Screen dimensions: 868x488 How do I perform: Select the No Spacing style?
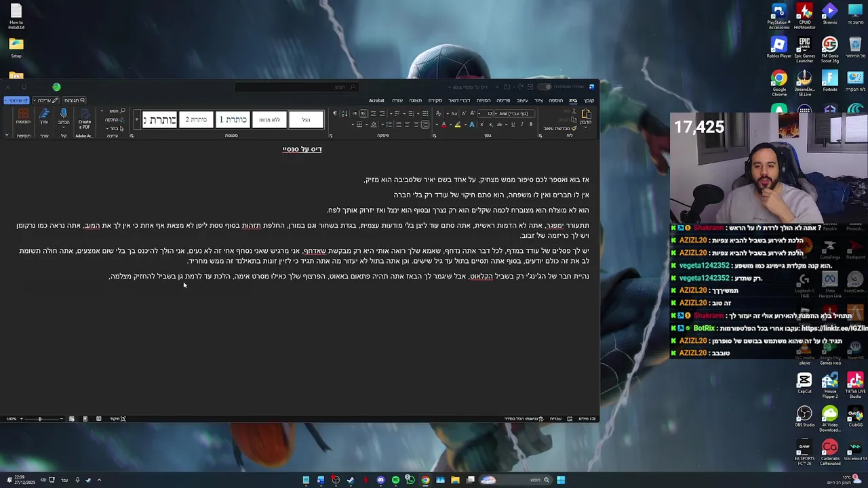tap(270, 119)
